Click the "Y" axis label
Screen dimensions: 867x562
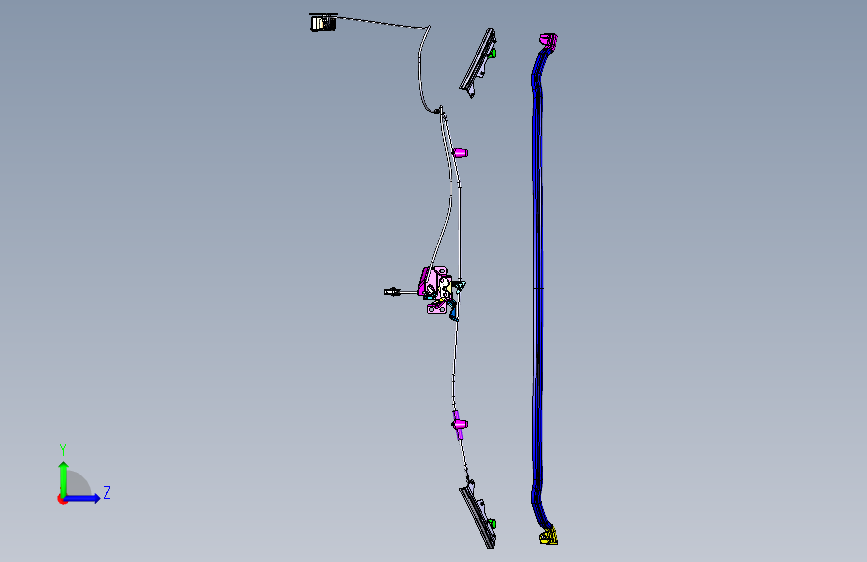[x=63, y=449]
